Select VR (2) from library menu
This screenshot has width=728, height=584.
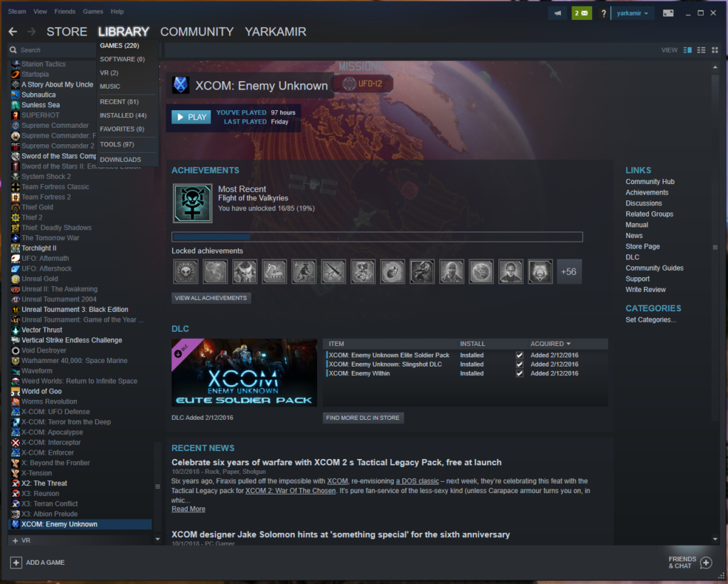pos(109,73)
